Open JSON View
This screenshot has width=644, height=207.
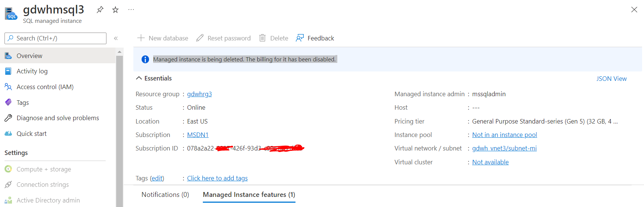tap(612, 79)
